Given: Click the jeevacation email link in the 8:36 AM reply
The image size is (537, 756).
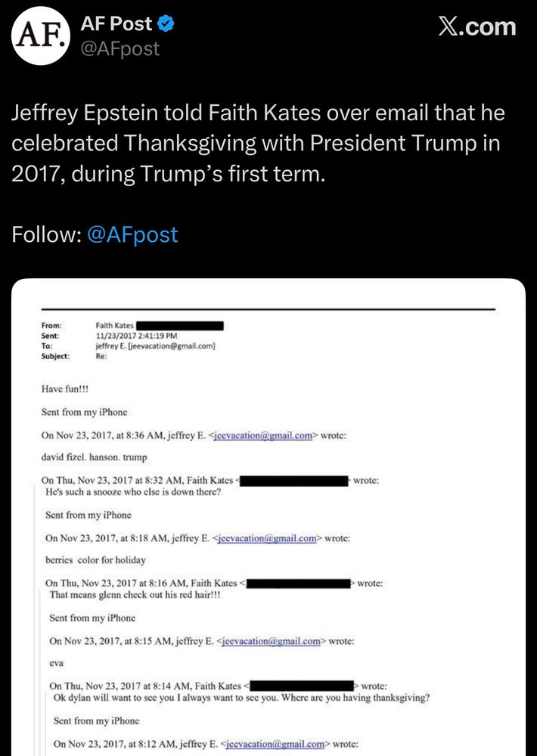Looking at the screenshot, I should pos(263,435).
